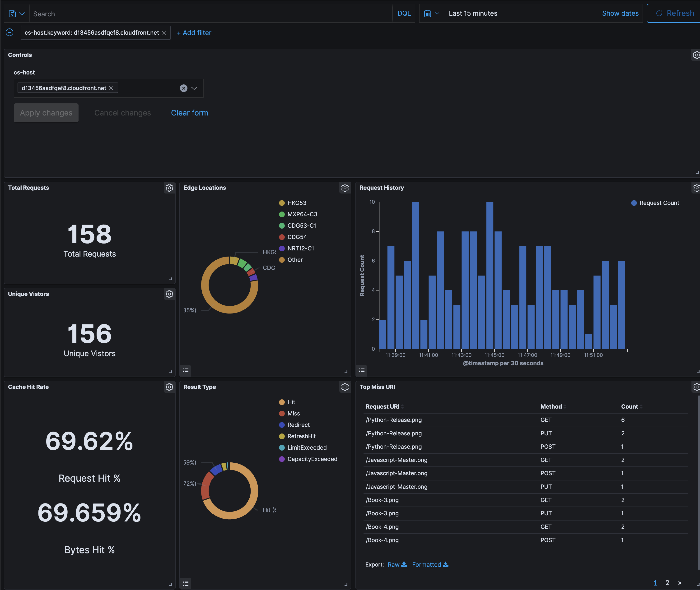700x590 pixels.
Task: Expand the cs-host field dropdown
Action: (194, 88)
